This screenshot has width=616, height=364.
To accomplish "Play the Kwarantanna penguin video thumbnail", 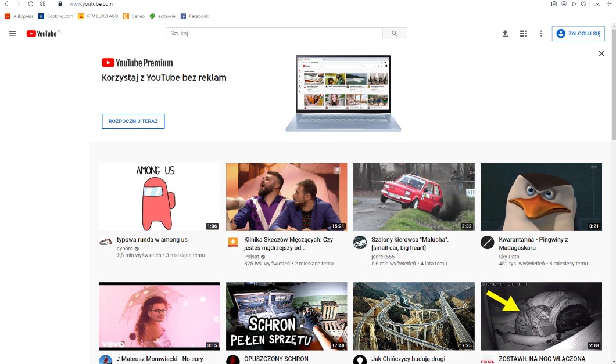I will coord(541,197).
